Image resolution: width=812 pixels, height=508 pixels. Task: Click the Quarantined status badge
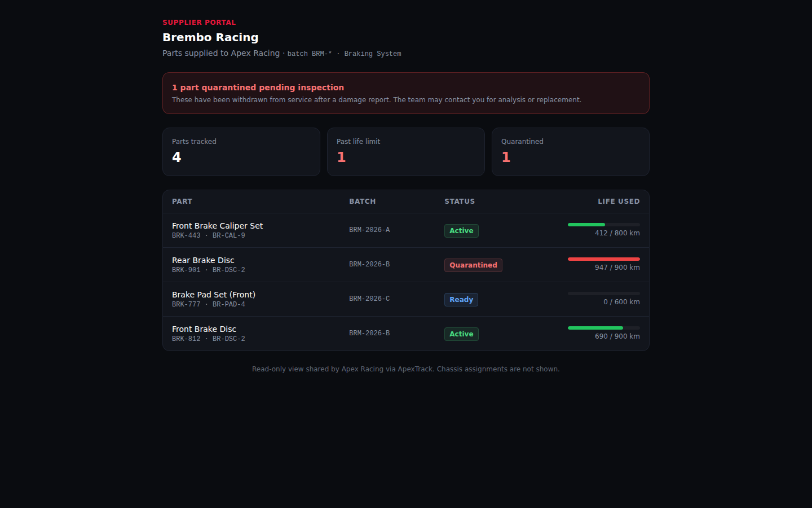473,265
